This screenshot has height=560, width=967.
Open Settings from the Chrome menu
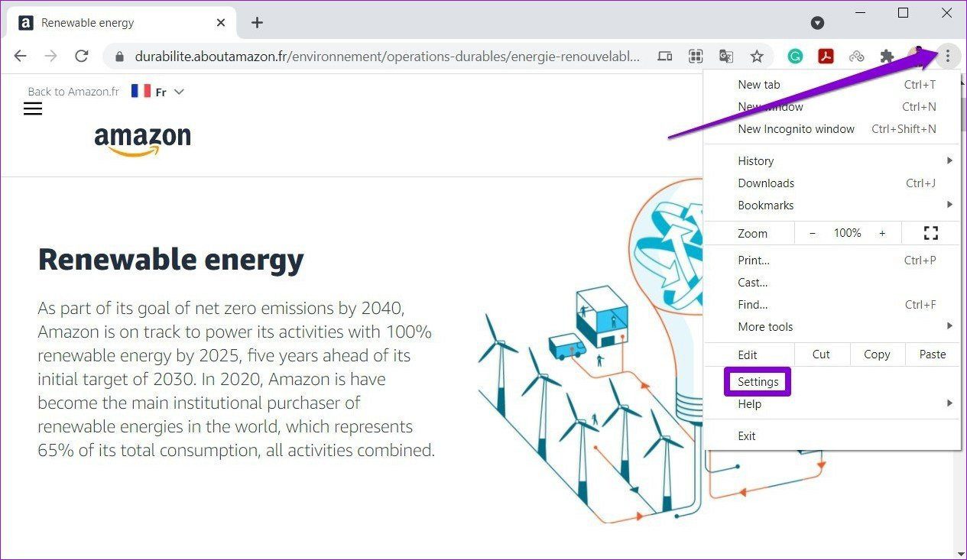tap(832, 382)
